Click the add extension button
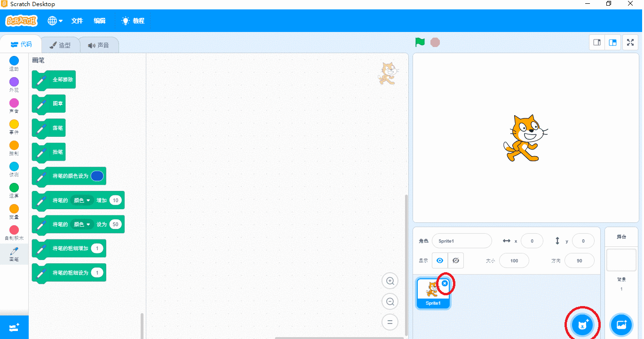This screenshot has height=339, width=644. (x=14, y=327)
